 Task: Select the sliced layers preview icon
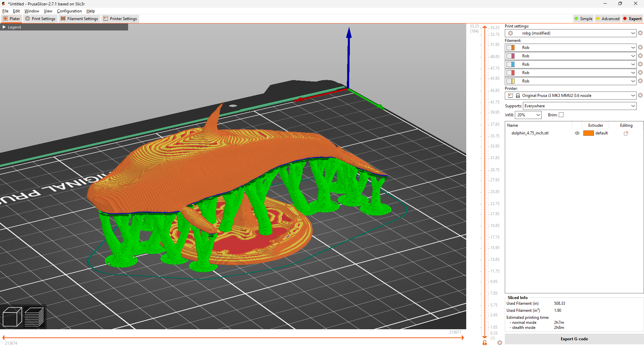(x=34, y=317)
